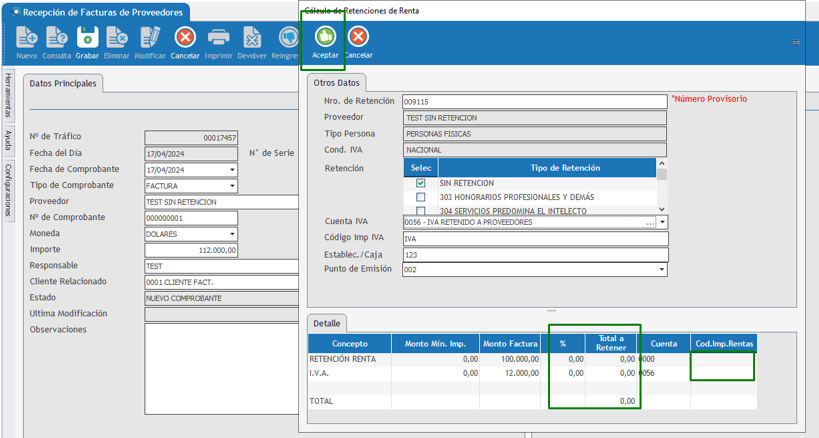Screen dimensions: 819x438
Task: Click the Responsable field
Action: click(222, 266)
